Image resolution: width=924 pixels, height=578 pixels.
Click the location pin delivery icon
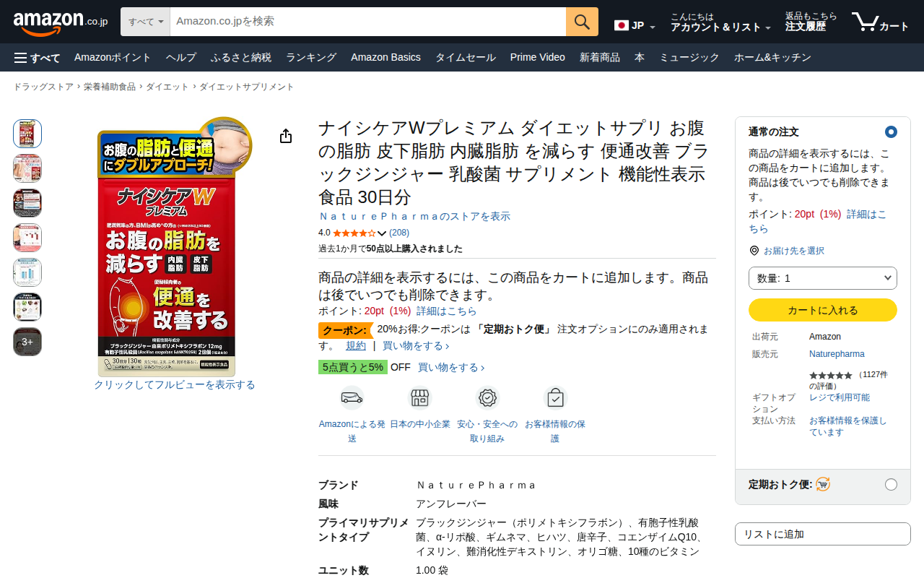click(754, 251)
